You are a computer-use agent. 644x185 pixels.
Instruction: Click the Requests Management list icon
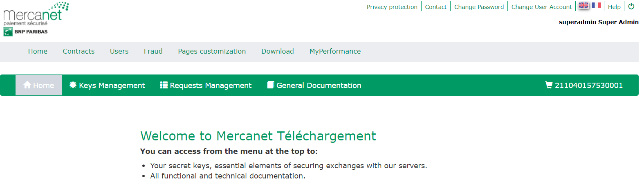(x=164, y=85)
